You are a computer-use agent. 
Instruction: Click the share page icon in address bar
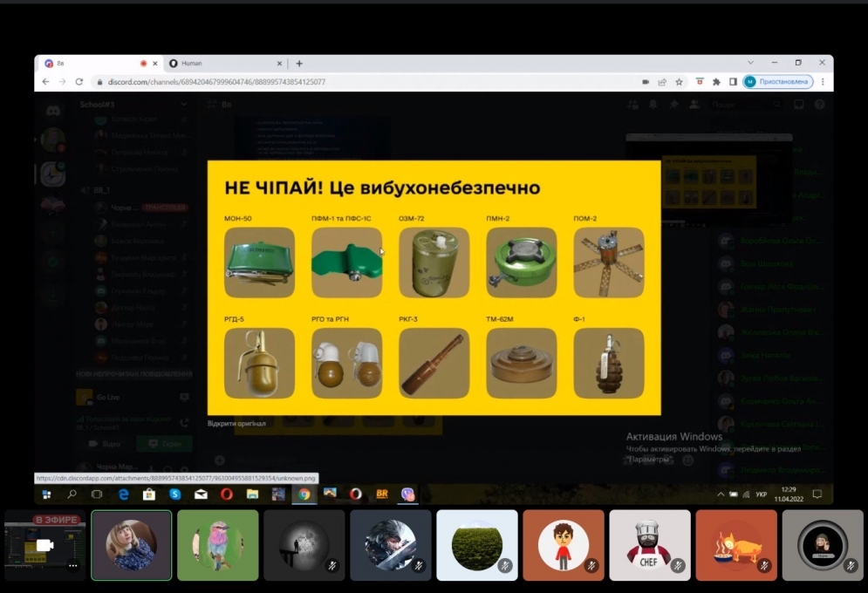(x=662, y=82)
